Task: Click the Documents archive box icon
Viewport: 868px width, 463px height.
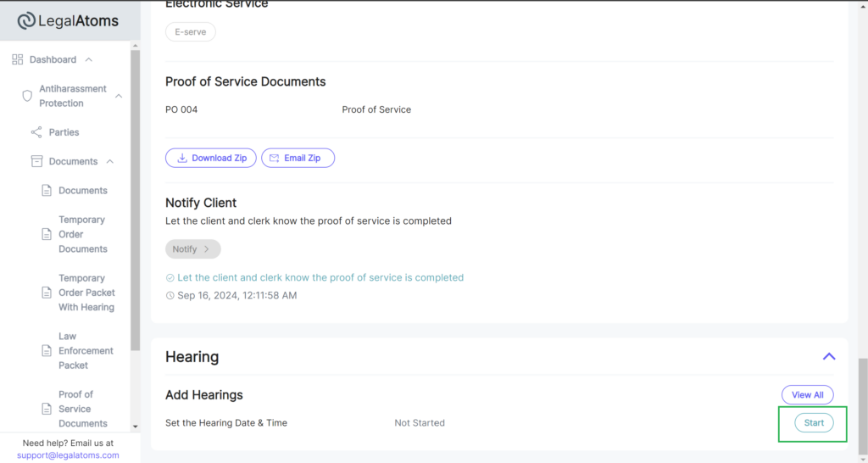Action: [x=36, y=161]
